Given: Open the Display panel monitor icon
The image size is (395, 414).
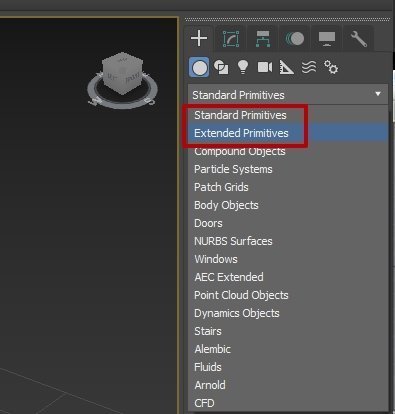Looking at the screenshot, I should (x=327, y=39).
